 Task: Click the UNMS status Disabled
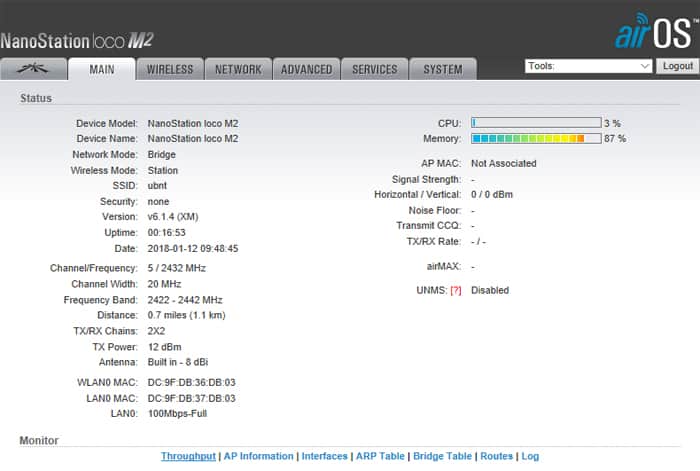pyautogui.click(x=490, y=290)
